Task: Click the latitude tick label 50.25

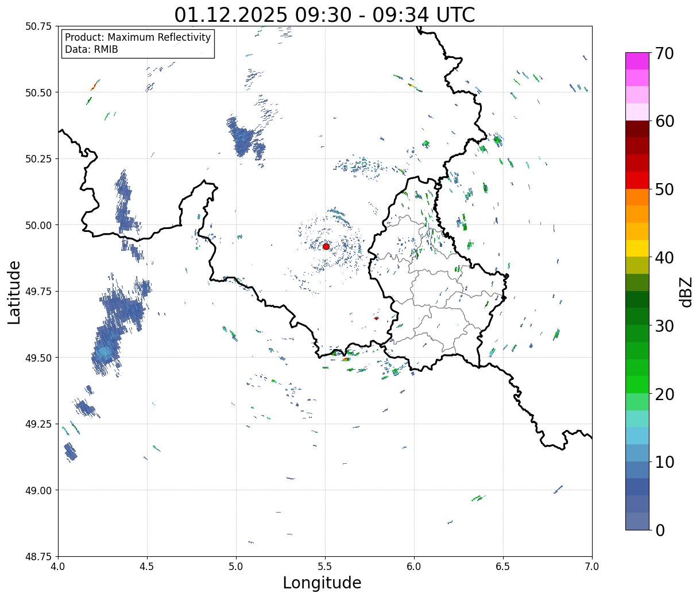Action: (39, 159)
